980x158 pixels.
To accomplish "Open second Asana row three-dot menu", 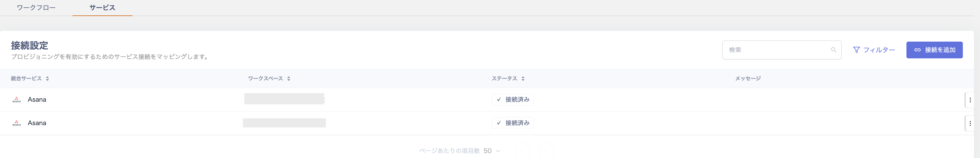I will [x=970, y=123].
